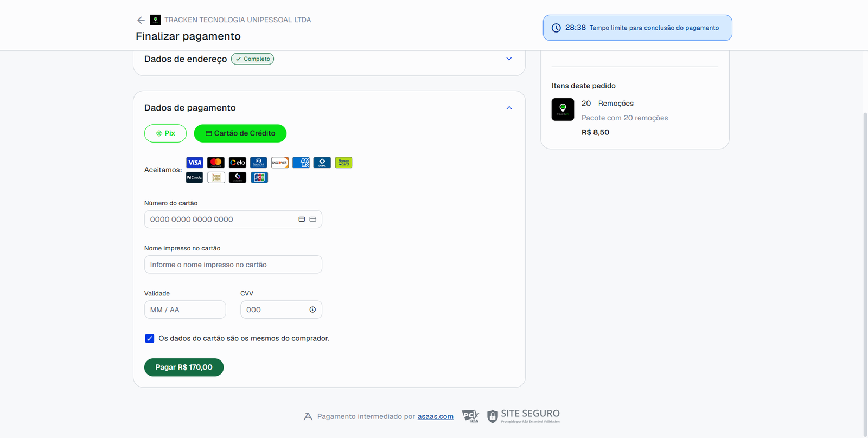The image size is (868, 438).
Task: Focus the Número do cartão field
Action: pyautogui.click(x=233, y=220)
